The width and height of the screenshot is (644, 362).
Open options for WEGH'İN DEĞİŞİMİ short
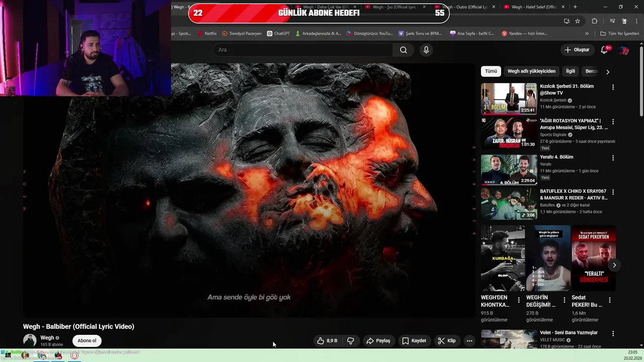tap(564, 300)
